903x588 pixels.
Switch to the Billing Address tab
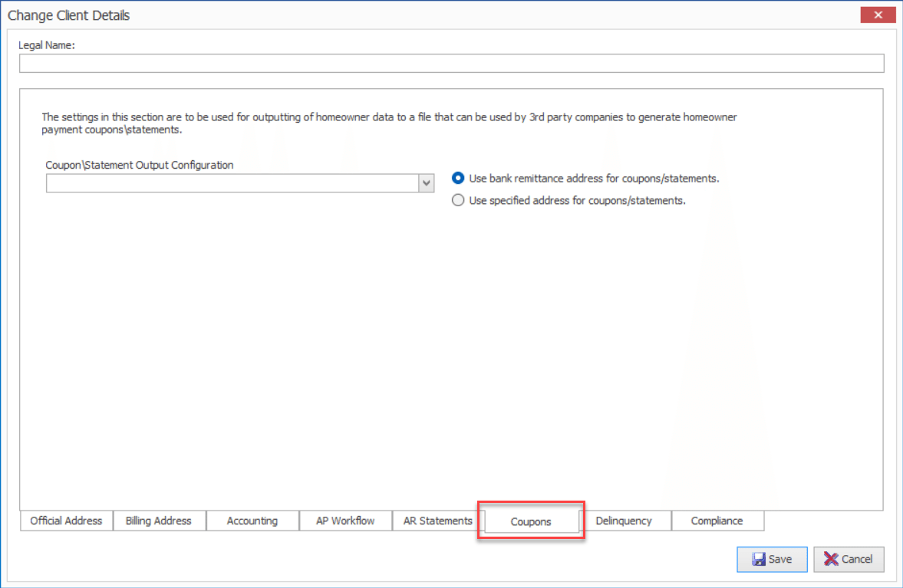click(159, 521)
